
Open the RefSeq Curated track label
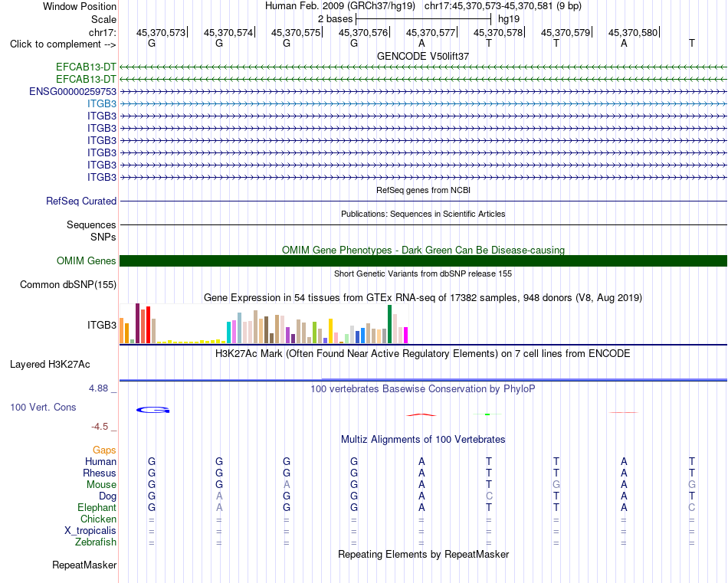81,201
